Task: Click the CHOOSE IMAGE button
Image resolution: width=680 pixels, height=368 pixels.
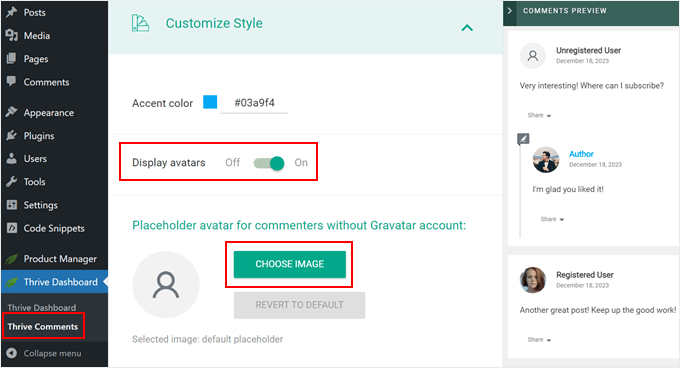Action: pos(290,264)
